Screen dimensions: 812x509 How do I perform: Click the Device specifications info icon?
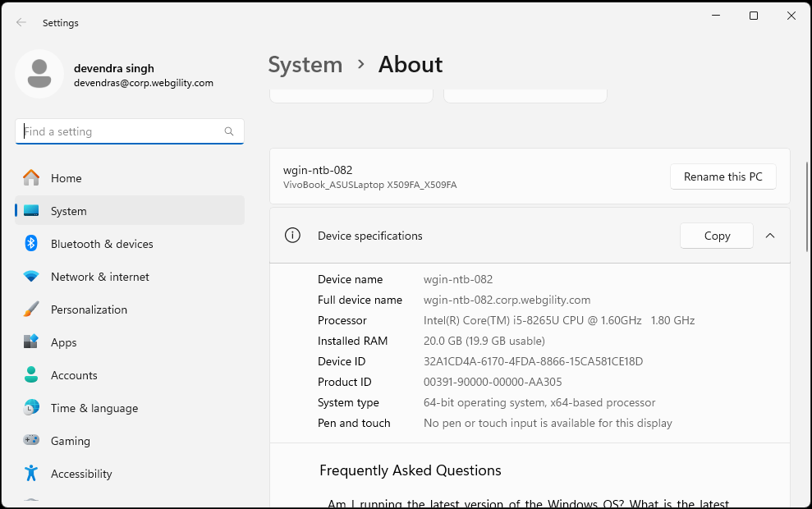tap(292, 236)
